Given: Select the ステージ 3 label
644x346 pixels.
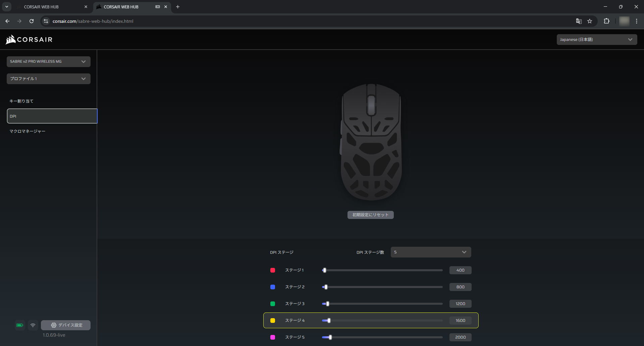Looking at the screenshot, I should tap(295, 304).
